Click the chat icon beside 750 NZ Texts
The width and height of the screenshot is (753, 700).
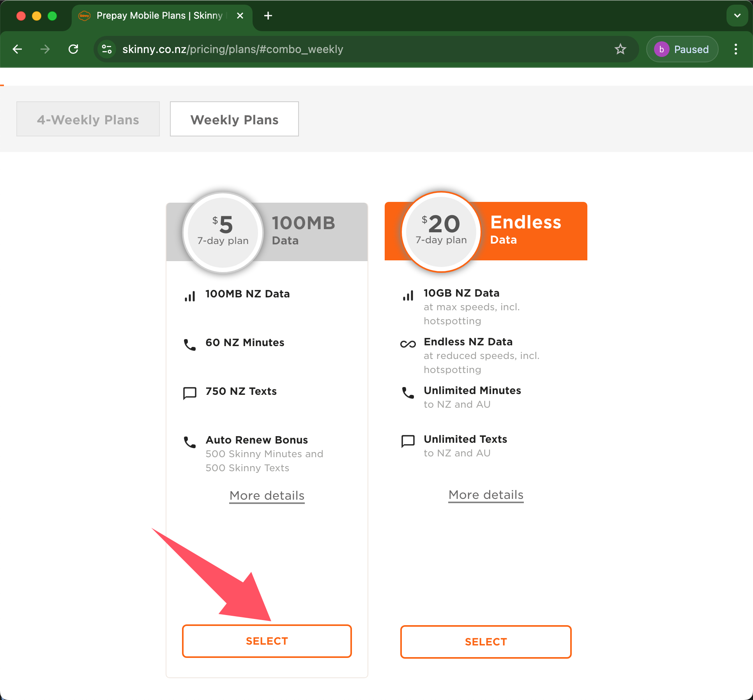(x=190, y=393)
